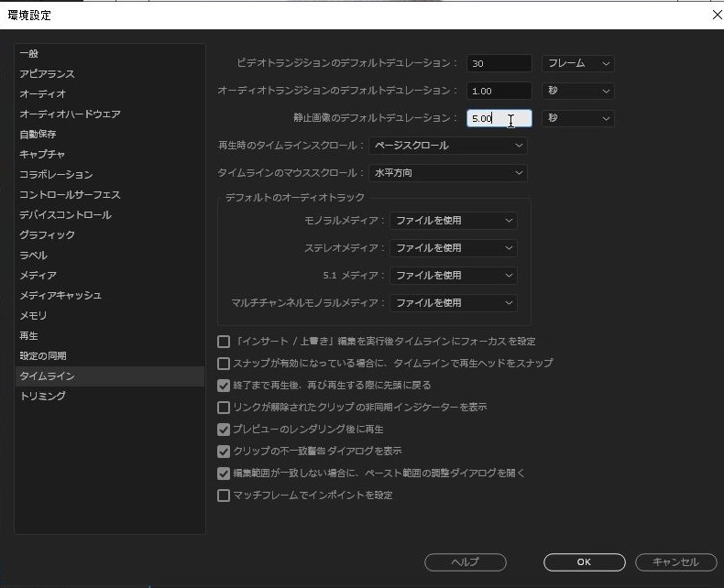Uncheck クリップの不一致警告ダイアログを表示 checkbox
This screenshot has width=724, height=588.
pyautogui.click(x=224, y=452)
